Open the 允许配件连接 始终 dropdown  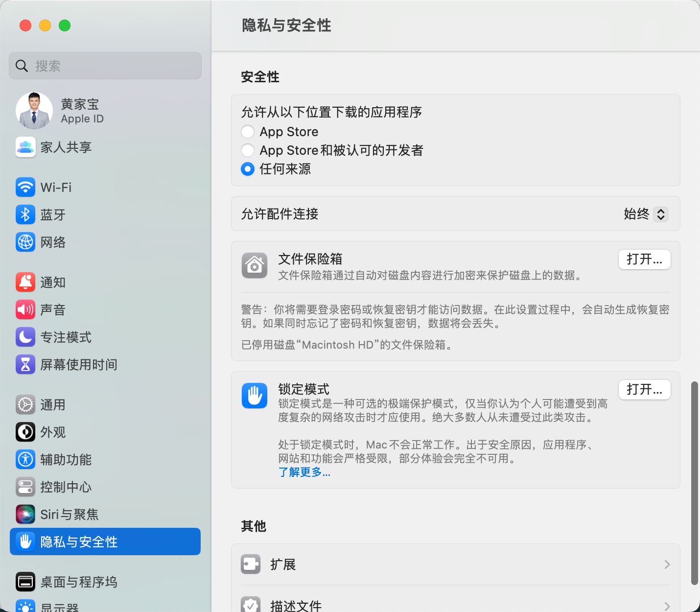click(646, 214)
